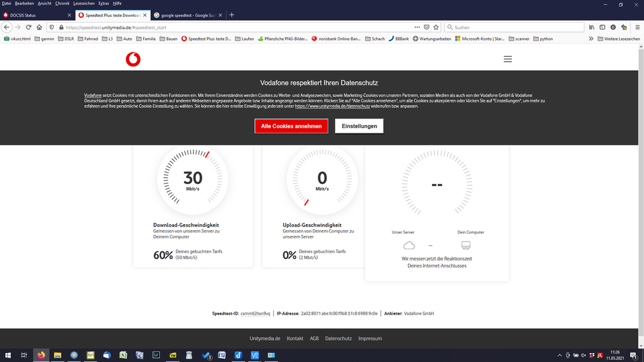Screen dimensions: 644x362
Task: Save page to Pocket
Action: [427, 28]
